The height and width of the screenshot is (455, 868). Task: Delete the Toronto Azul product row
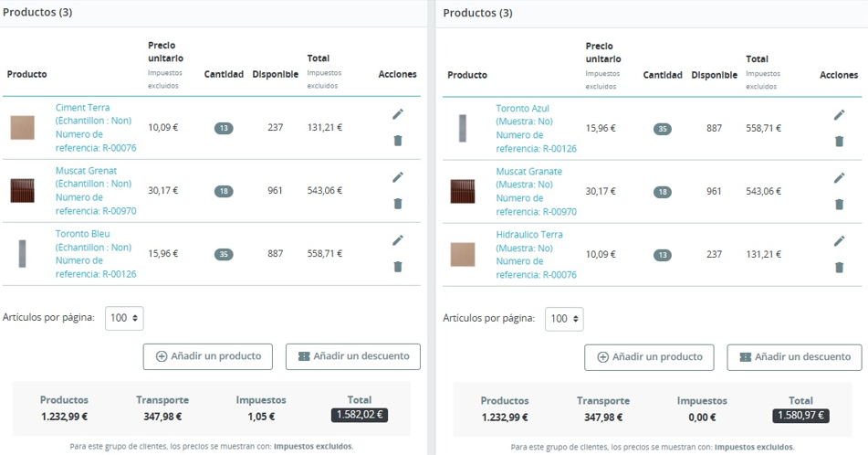coord(839,142)
